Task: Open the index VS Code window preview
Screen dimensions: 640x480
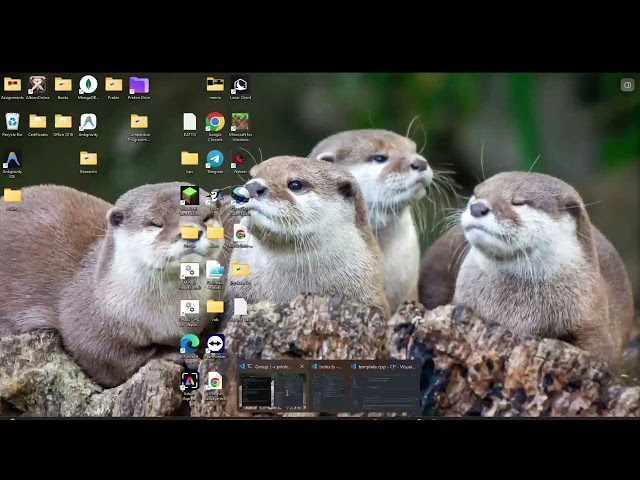Action: coord(329,386)
